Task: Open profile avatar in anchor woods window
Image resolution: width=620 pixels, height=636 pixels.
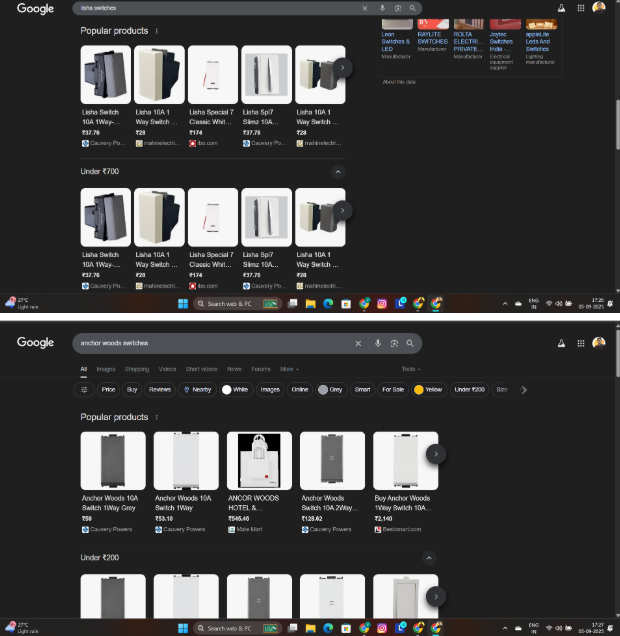Action: (599, 343)
